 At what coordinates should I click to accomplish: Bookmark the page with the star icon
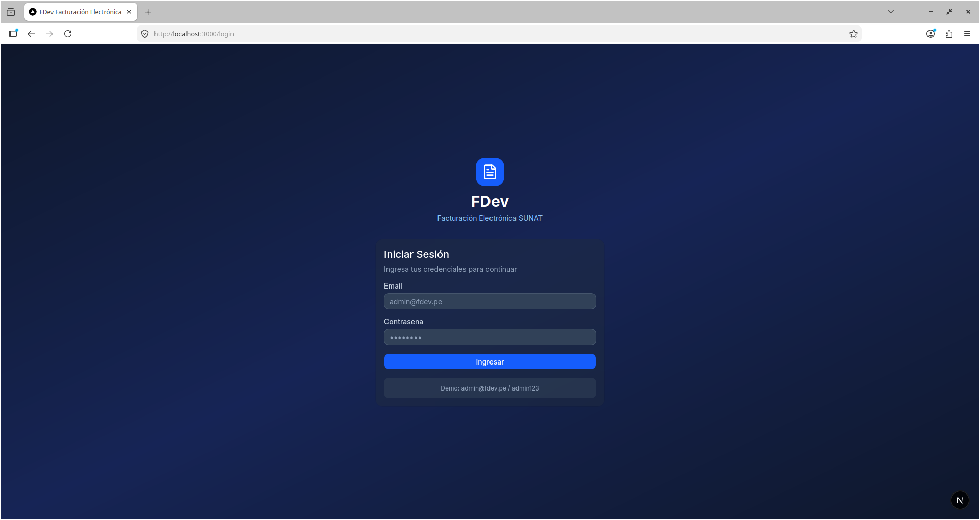(854, 34)
